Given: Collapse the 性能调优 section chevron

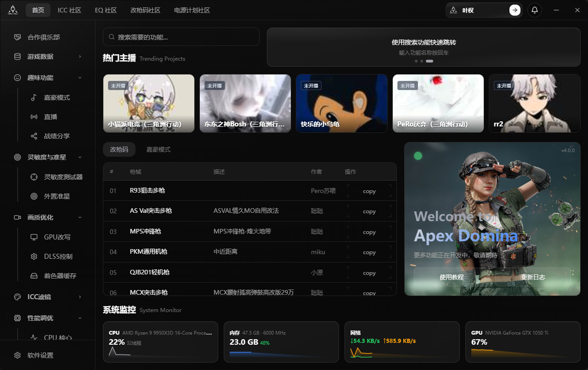Looking at the screenshot, I should (x=80, y=318).
